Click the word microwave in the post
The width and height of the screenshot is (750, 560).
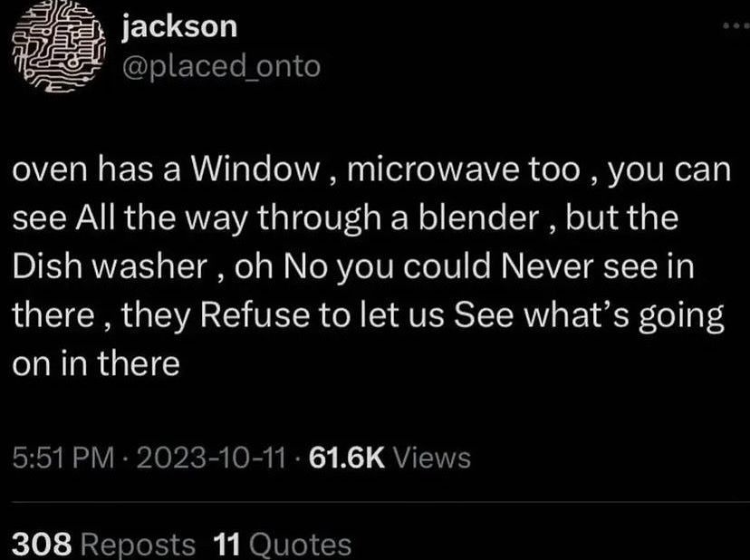(x=433, y=169)
